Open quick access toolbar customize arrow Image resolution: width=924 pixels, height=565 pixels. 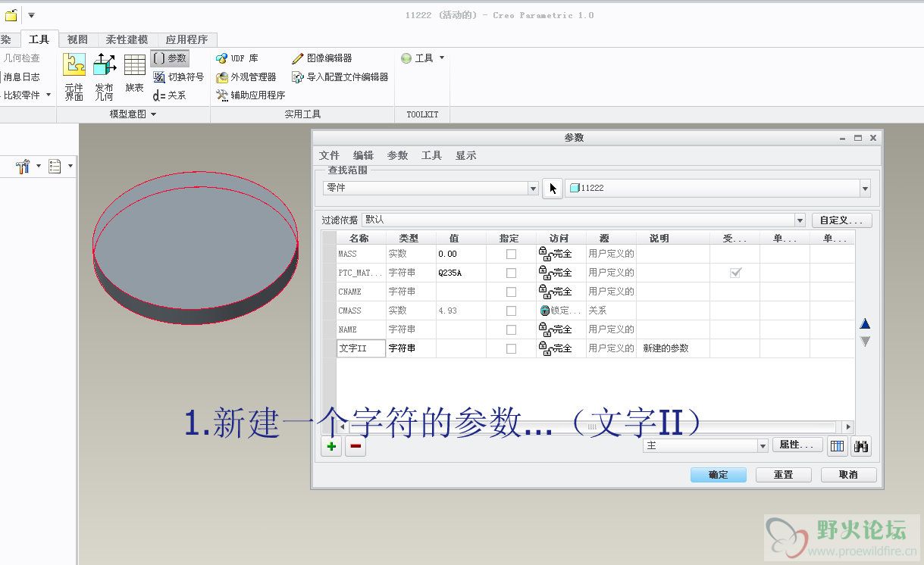(31, 15)
